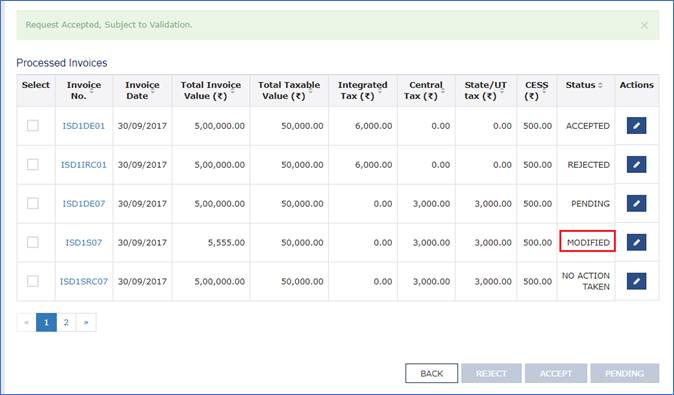Open the ISD1S07 invoice link

pyautogui.click(x=84, y=242)
